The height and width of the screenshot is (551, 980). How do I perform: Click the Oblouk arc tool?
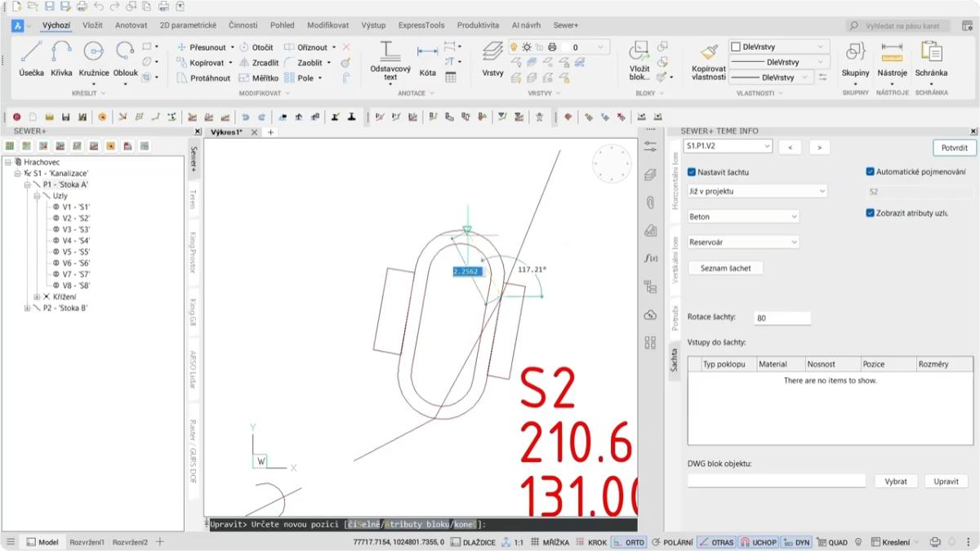[125, 59]
